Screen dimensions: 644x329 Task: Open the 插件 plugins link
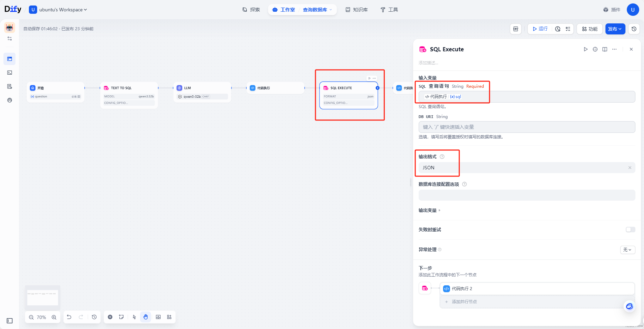point(612,10)
